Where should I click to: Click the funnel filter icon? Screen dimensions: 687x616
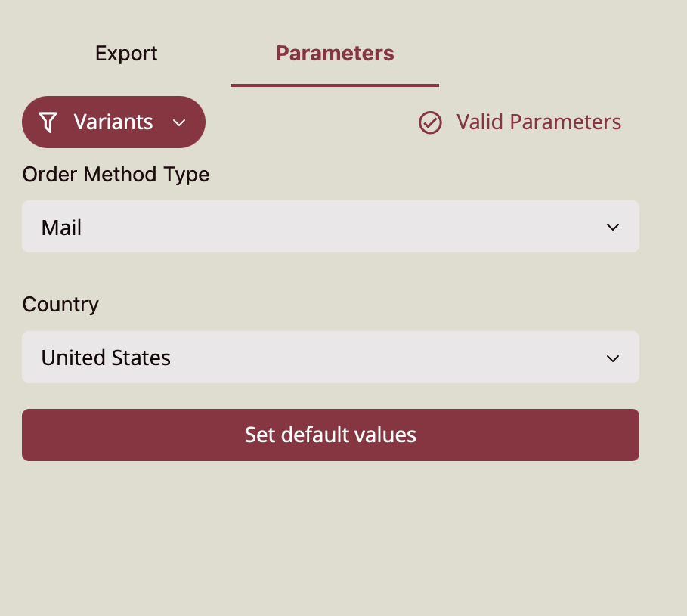coord(48,122)
